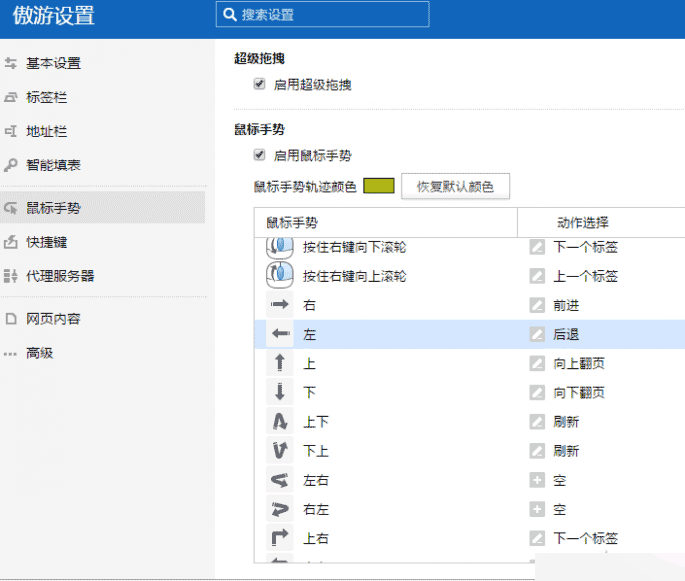This screenshot has width=685, height=581.
Task: Click the up arrow gesture icon
Action: 280,364
